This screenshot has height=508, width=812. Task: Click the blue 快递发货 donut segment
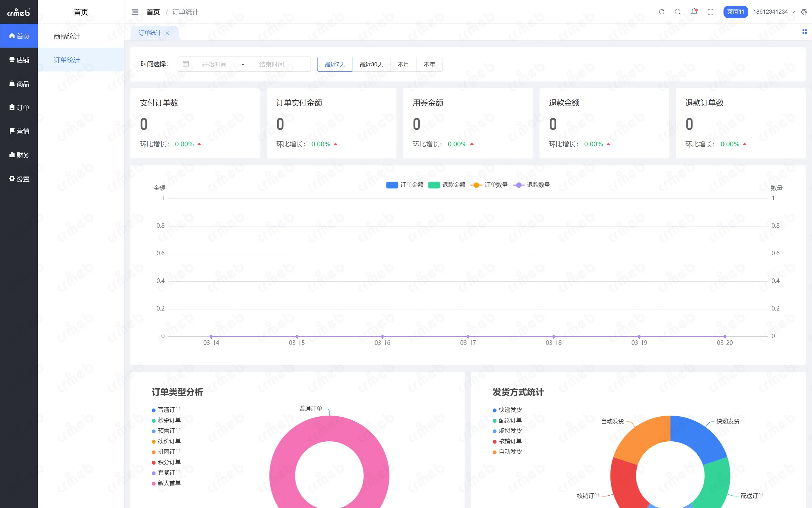point(698,438)
